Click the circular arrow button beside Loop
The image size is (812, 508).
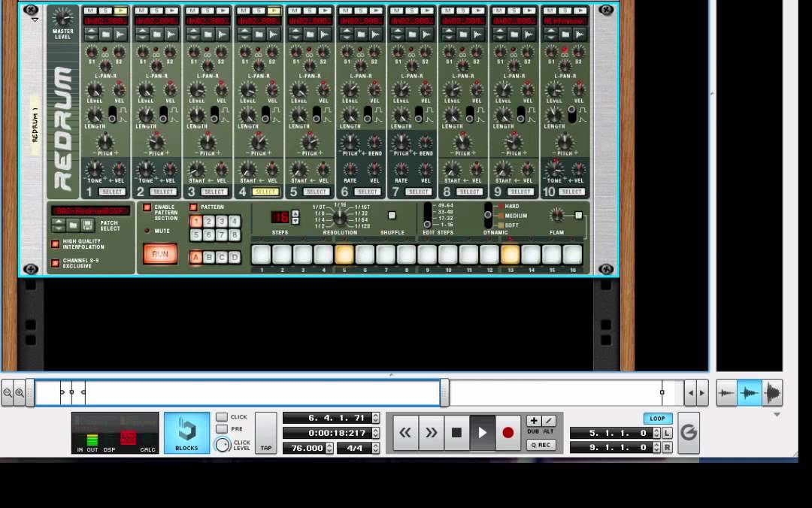tap(689, 432)
